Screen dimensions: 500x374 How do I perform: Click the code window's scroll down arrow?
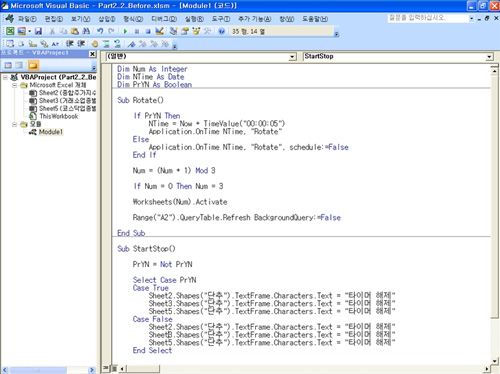[x=494, y=361]
